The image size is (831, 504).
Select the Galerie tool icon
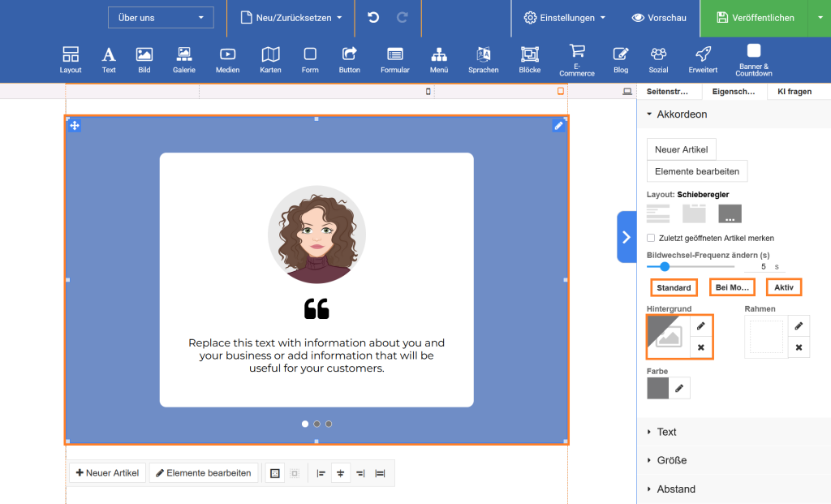pyautogui.click(x=184, y=54)
